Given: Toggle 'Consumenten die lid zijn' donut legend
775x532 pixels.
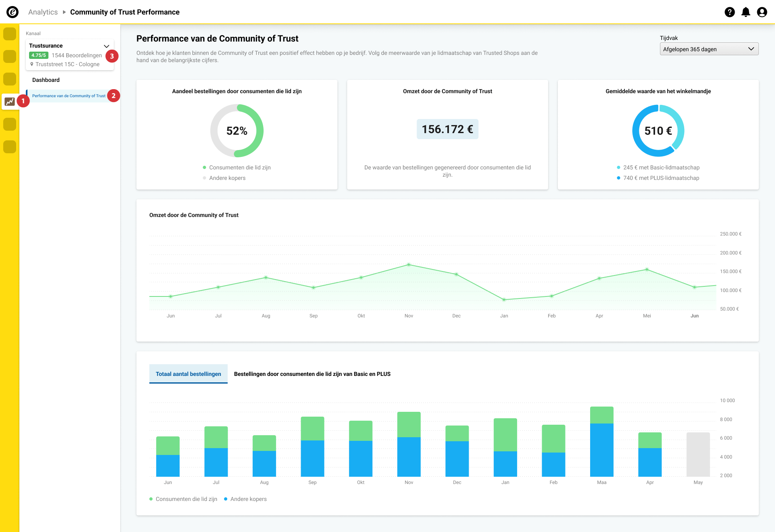Looking at the screenshot, I should click(x=239, y=167).
